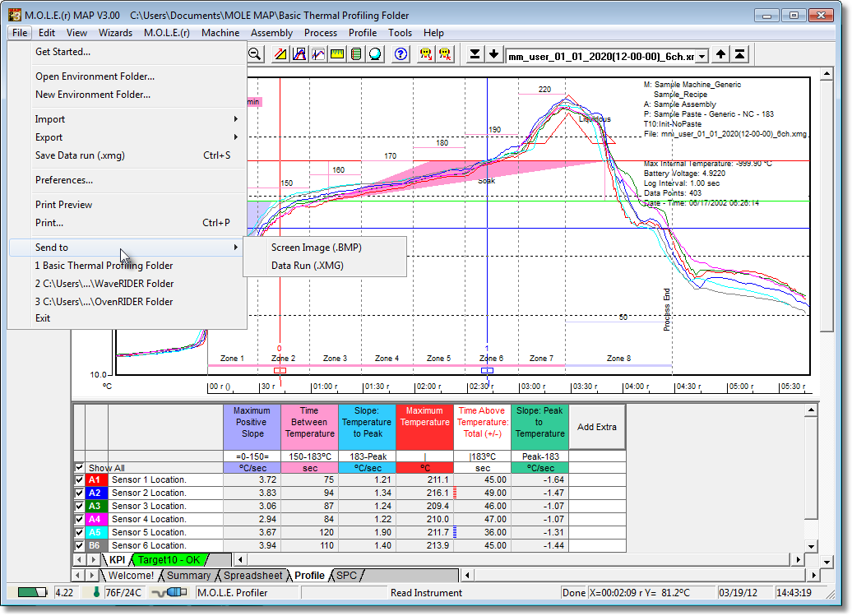852x616 pixels.
Task: Expand the Import submenu
Action: pyautogui.click(x=127, y=119)
